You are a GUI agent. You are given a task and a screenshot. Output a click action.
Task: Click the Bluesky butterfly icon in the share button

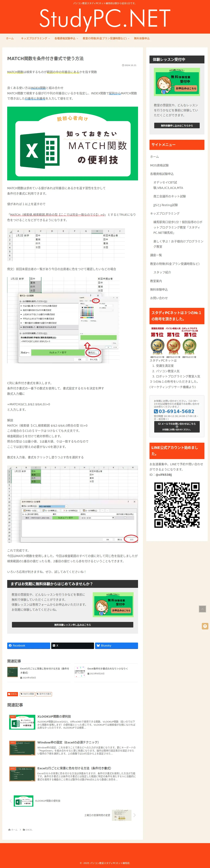tap(98, 646)
